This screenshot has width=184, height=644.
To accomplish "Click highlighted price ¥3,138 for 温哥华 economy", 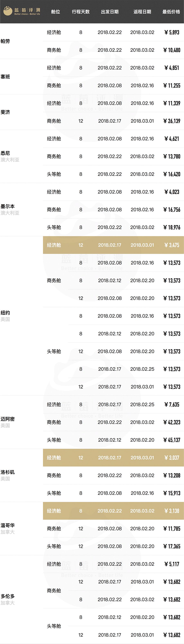I will (x=172, y=511).
